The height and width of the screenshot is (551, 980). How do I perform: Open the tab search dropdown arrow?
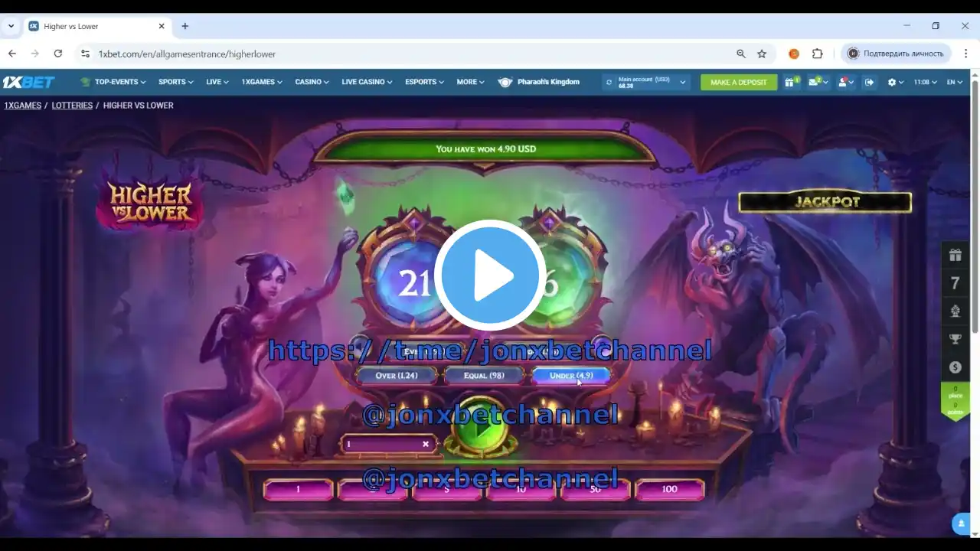click(11, 26)
